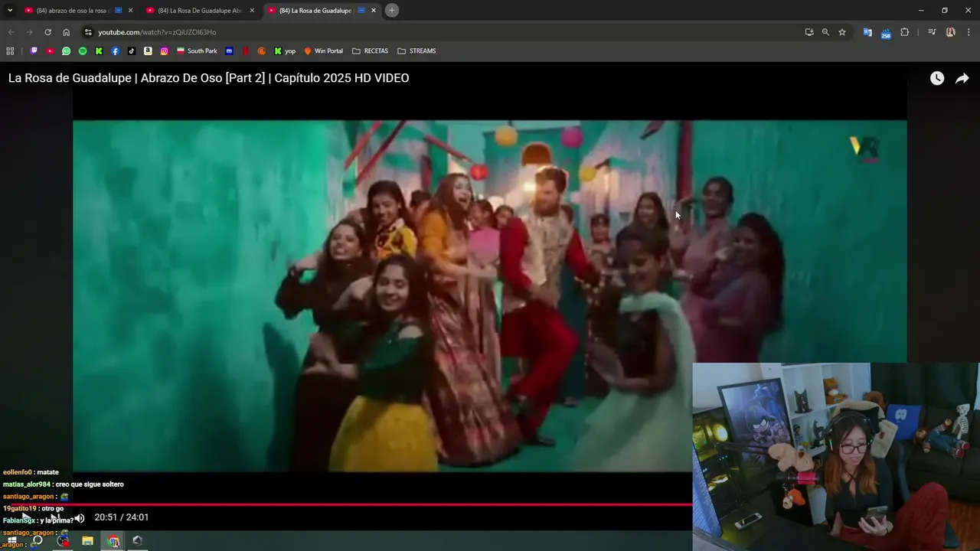
Task: Open the Windows Start menu
Action: tap(11, 541)
